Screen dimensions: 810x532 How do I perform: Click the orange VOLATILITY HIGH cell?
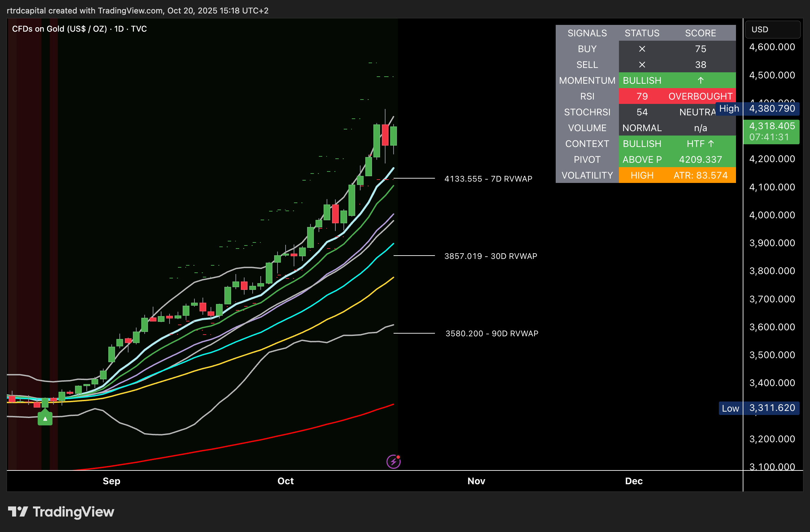(642, 176)
